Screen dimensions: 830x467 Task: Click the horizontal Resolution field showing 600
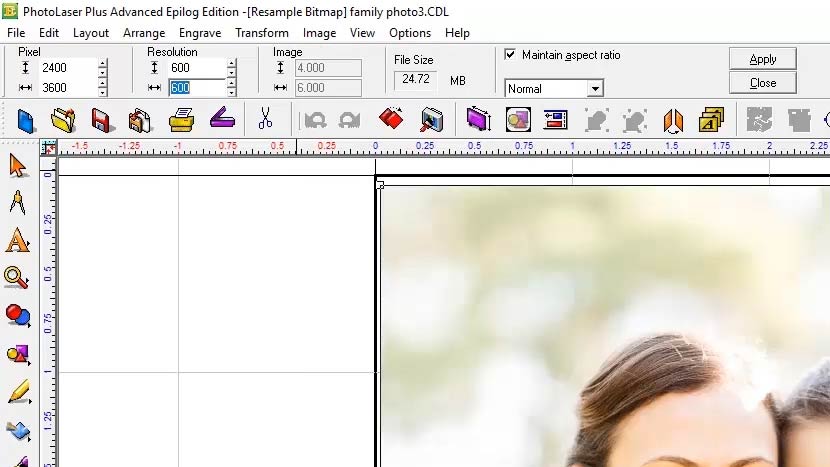coord(196,88)
